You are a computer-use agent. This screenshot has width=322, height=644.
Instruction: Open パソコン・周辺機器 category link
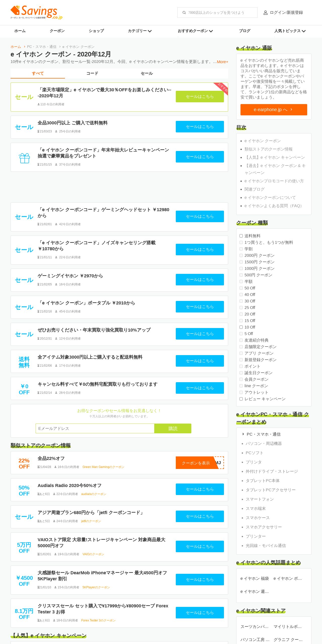(264, 443)
